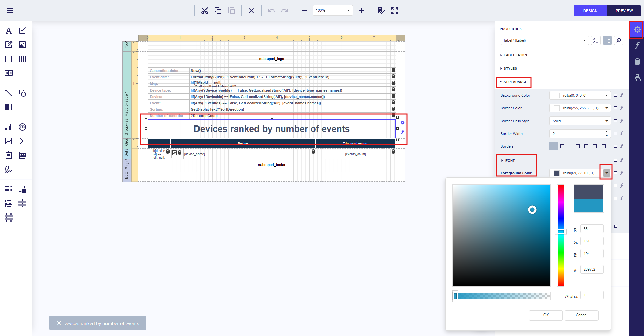
Task: Toggle the square marker beside Border Width
Action: [615, 134]
